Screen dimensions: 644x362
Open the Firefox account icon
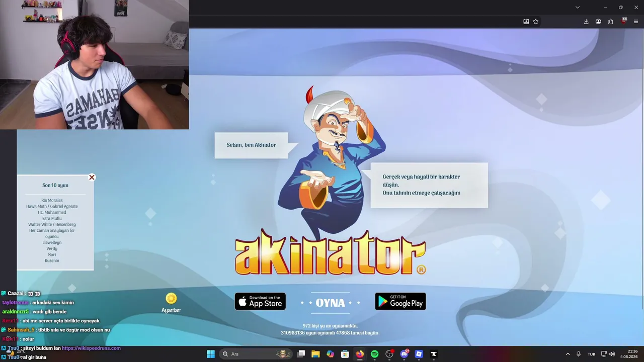coord(598,22)
